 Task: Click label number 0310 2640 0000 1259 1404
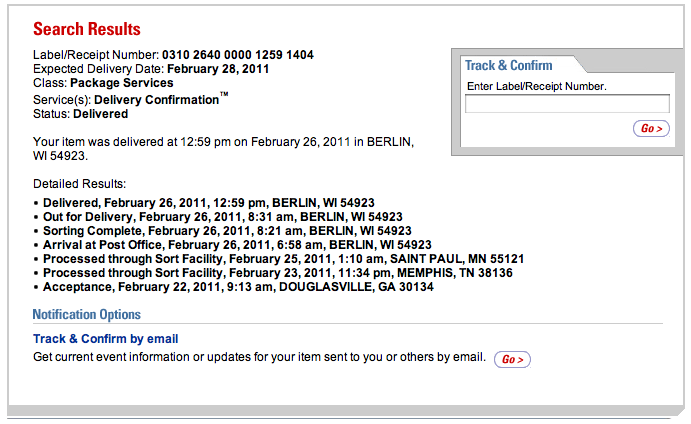coord(239,54)
